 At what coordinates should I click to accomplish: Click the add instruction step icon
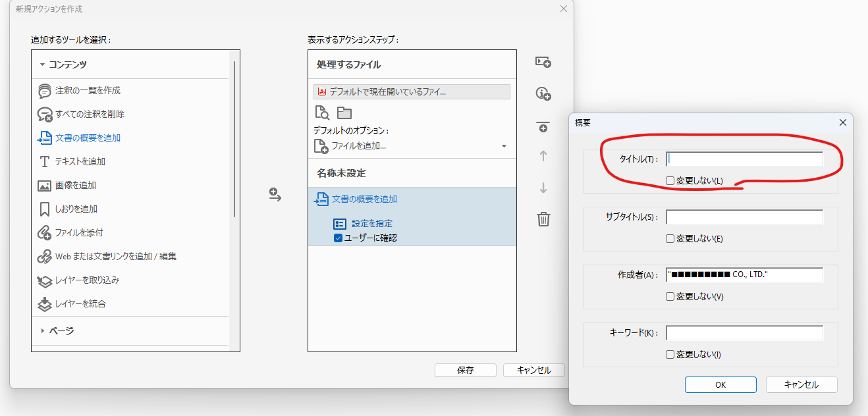coord(542,92)
